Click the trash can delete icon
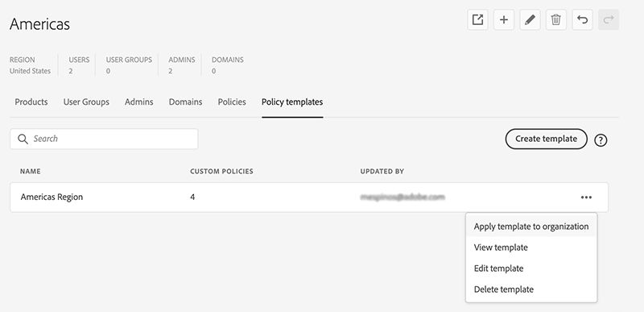The image size is (644, 312). 556,19
